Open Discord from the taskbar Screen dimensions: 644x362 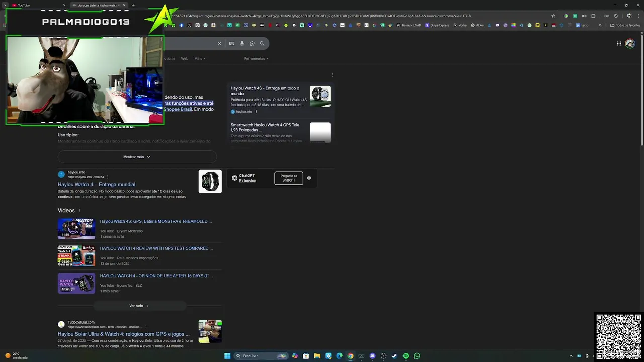[372, 356]
